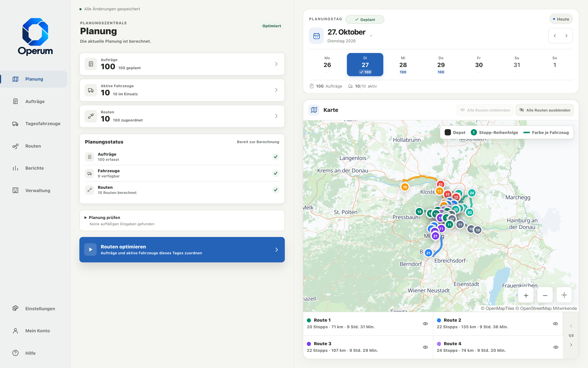The height and width of the screenshot is (368, 588).
Task: Hide all routes with Alle Routen ausblenden
Action: point(544,110)
